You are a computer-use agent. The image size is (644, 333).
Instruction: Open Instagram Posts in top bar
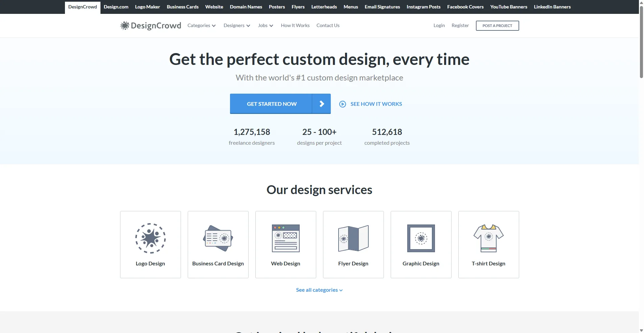tap(423, 7)
